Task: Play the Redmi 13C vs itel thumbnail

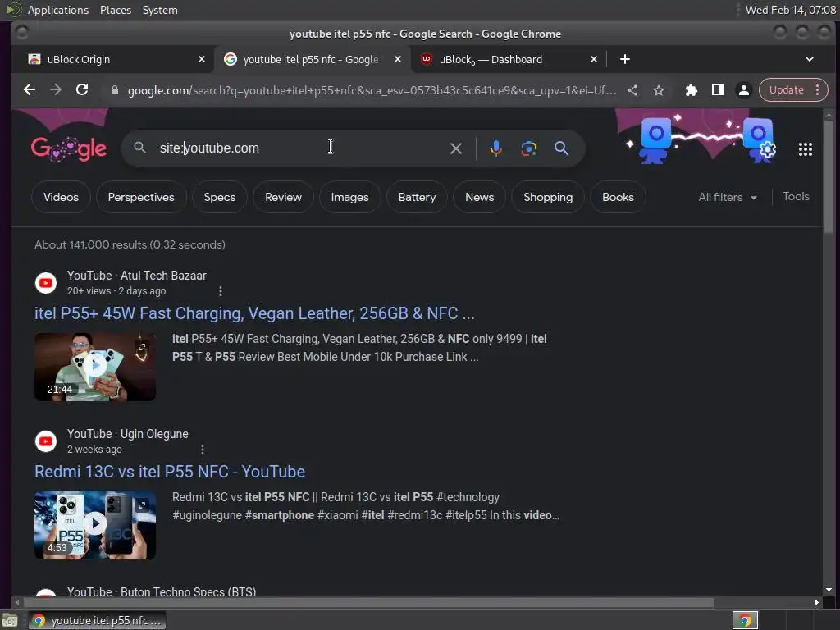Action: (x=95, y=526)
